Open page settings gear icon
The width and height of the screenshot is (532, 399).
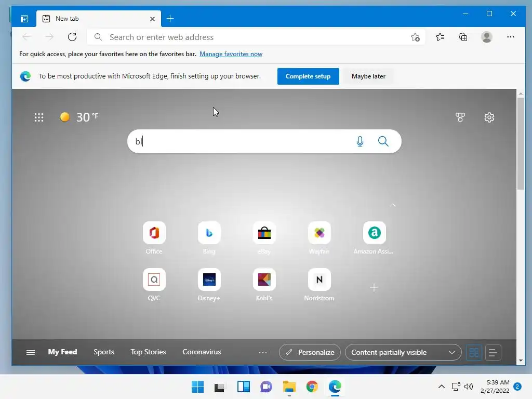(489, 117)
